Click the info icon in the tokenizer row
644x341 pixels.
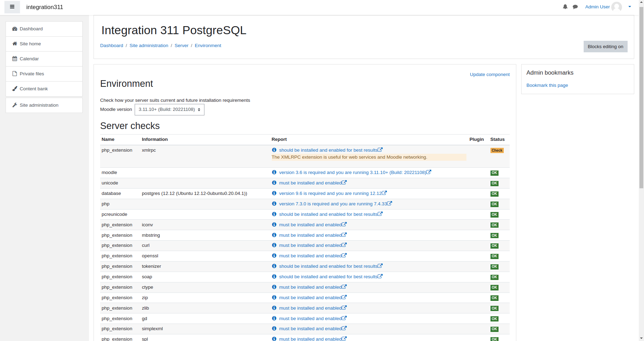274,266
